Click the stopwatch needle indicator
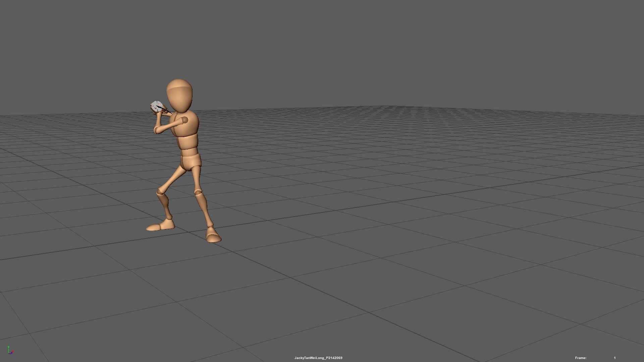Viewport: 644px width, 362px height. pyautogui.click(x=161, y=108)
